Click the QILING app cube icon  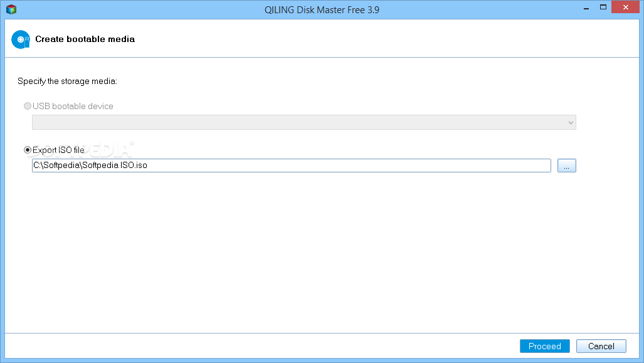pos(11,9)
